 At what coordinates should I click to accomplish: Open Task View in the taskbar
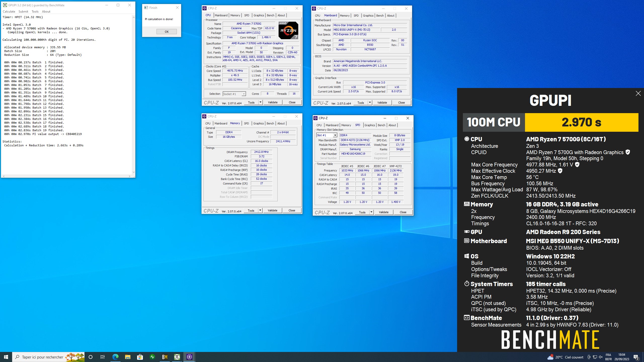[103, 357]
